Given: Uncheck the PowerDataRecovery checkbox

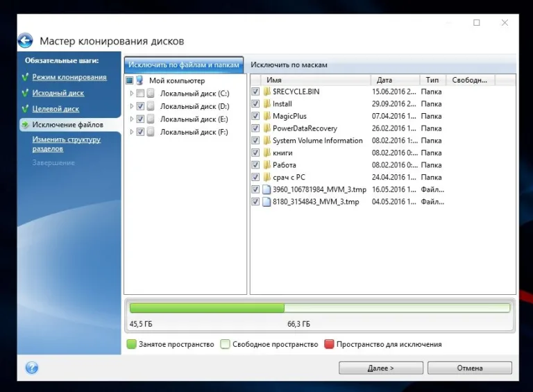Looking at the screenshot, I should pyautogui.click(x=255, y=128).
